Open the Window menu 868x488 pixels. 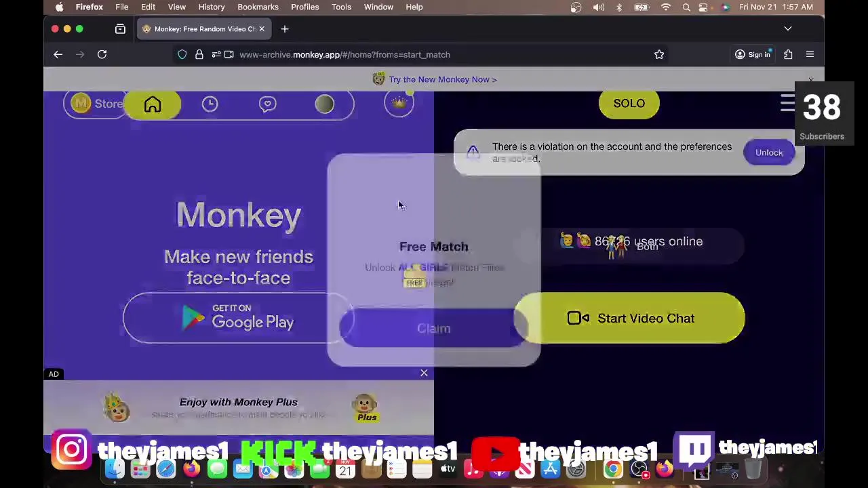tap(378, 7)
